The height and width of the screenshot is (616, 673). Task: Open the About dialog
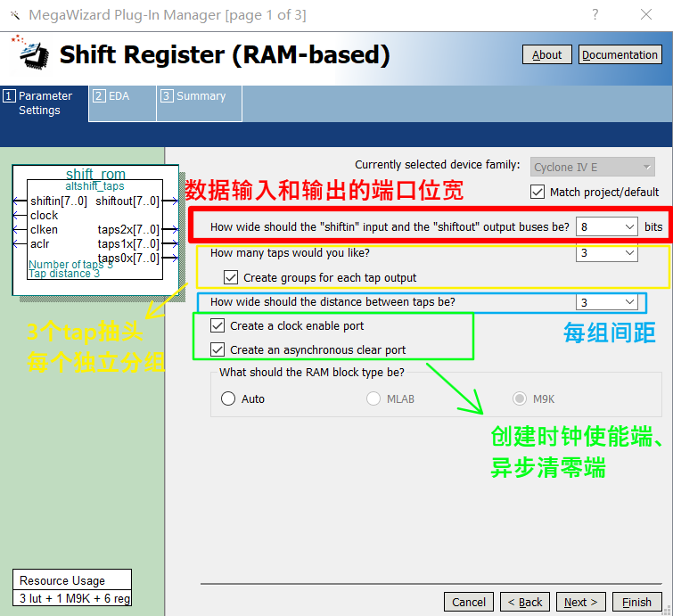(x=546, y=54)
